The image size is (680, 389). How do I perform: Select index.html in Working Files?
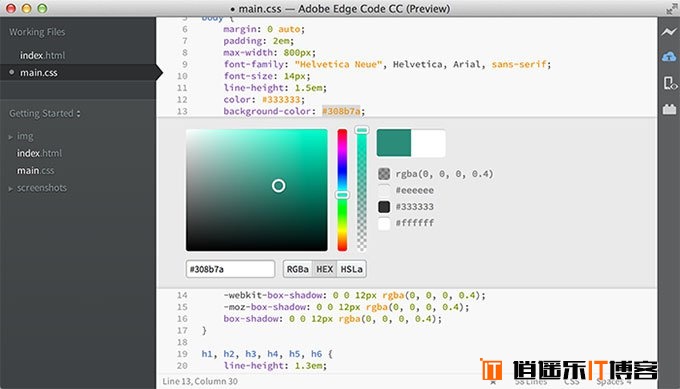click(42, 56)
